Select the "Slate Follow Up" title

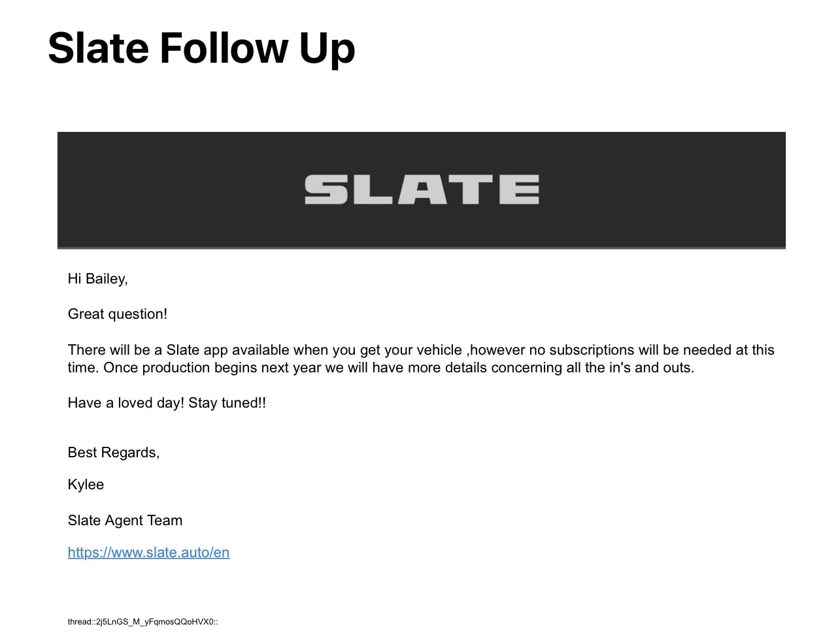tap(201, 48)
